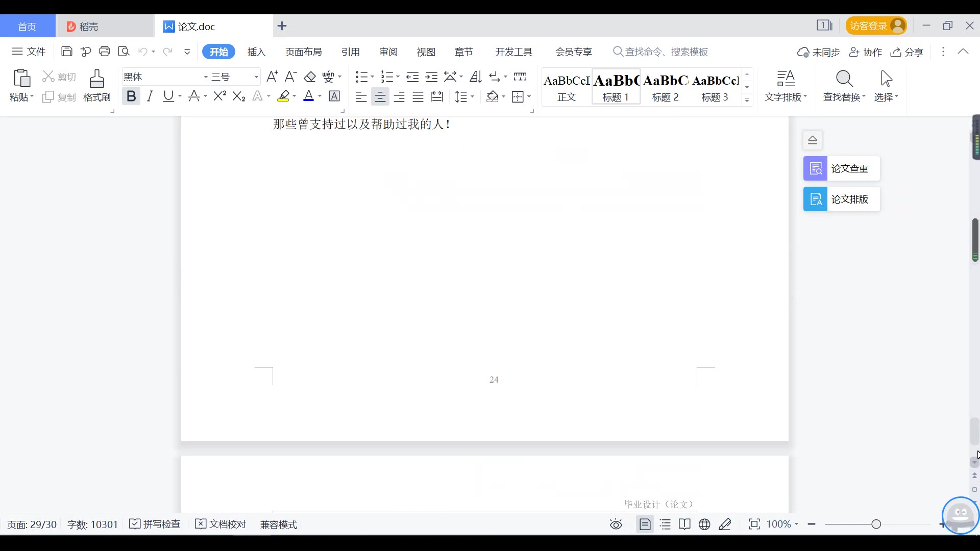Click the Print icon
This screenshot has height=551, width=980.
(105, 52)
